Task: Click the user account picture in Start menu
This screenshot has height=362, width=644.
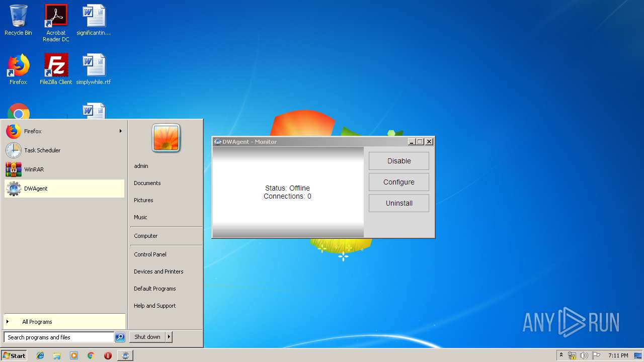Action: pos(166,138)
